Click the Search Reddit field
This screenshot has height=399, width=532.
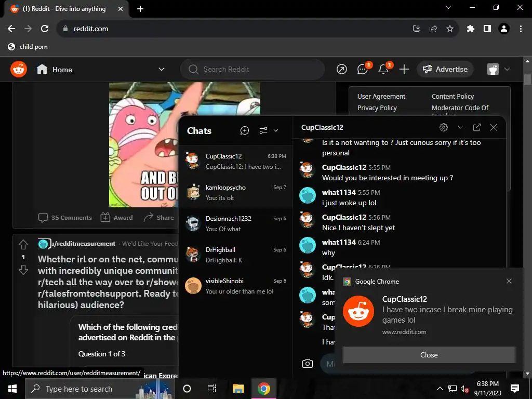coord(252,69)
